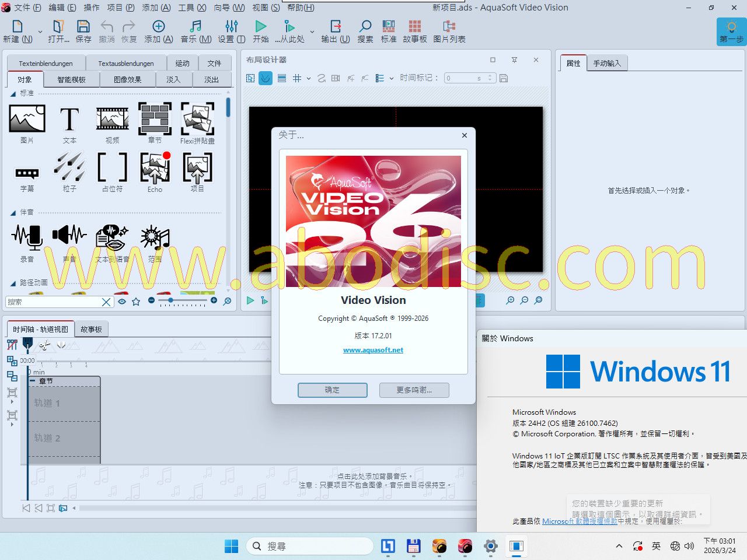
Task: Click the toolbox 搜索 search field
Action: point(53,302)
